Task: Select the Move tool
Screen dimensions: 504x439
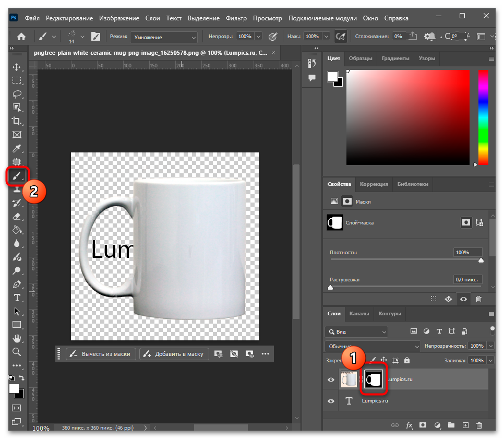Action: (x=17, y=67)
